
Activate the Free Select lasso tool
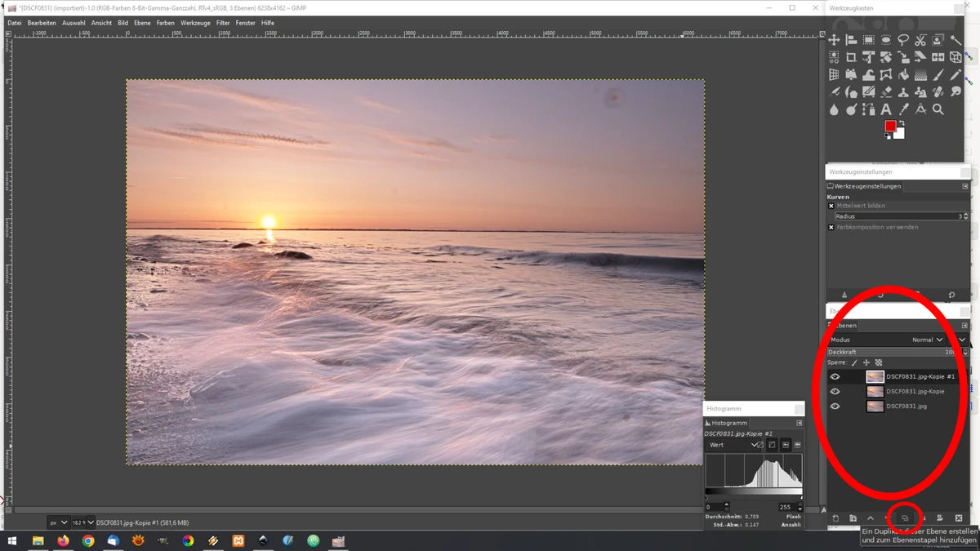click(903, 39)
